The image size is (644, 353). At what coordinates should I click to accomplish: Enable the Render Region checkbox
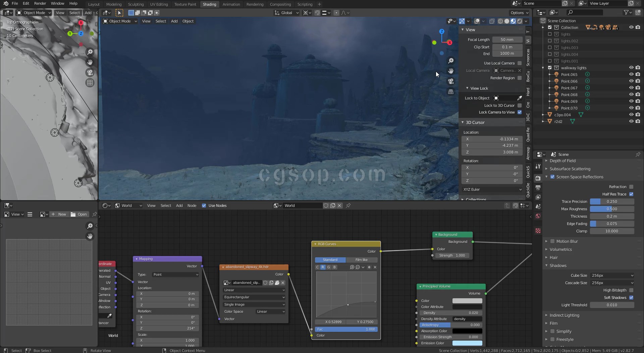520,78
